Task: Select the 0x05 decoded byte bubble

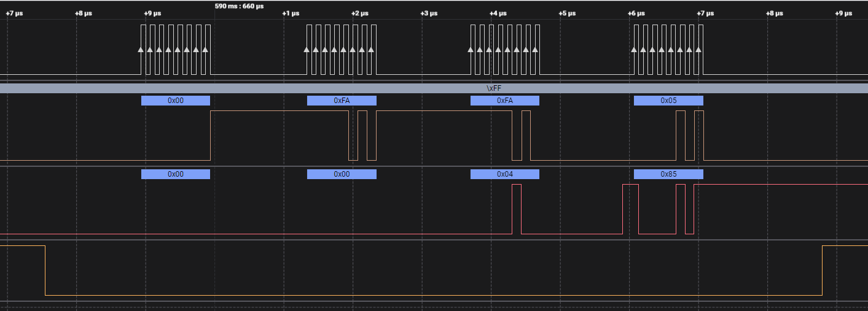Action: [x=668, y=101]
